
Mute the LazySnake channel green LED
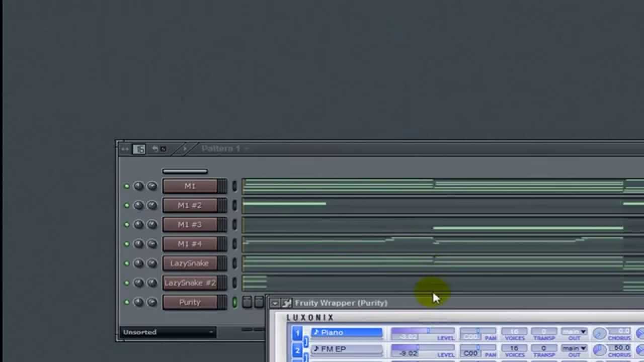point(126,263)
